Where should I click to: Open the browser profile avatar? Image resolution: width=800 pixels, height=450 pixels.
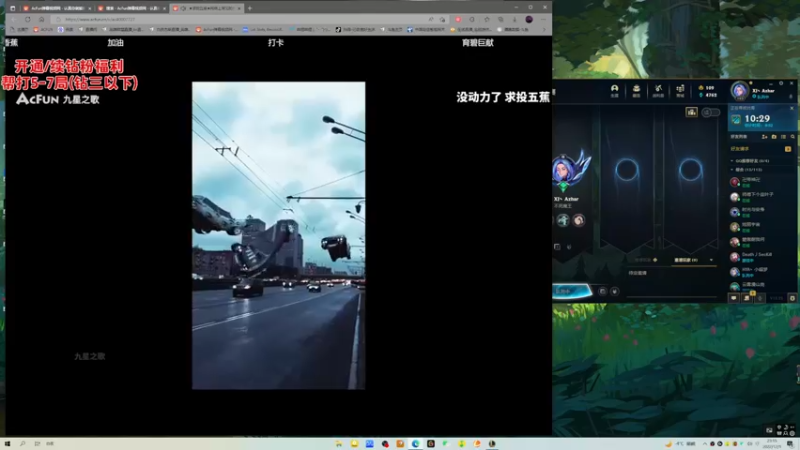(529, 19)
